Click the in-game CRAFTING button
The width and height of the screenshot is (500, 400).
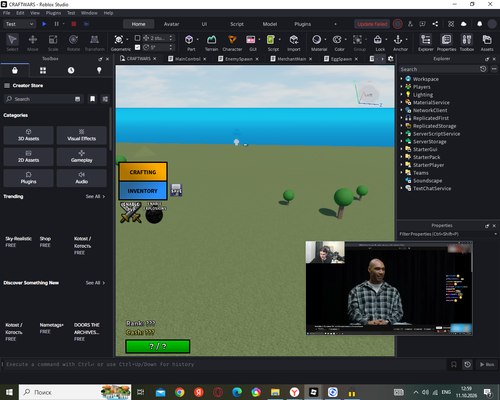pyautogui.click(x=143, y=172)
